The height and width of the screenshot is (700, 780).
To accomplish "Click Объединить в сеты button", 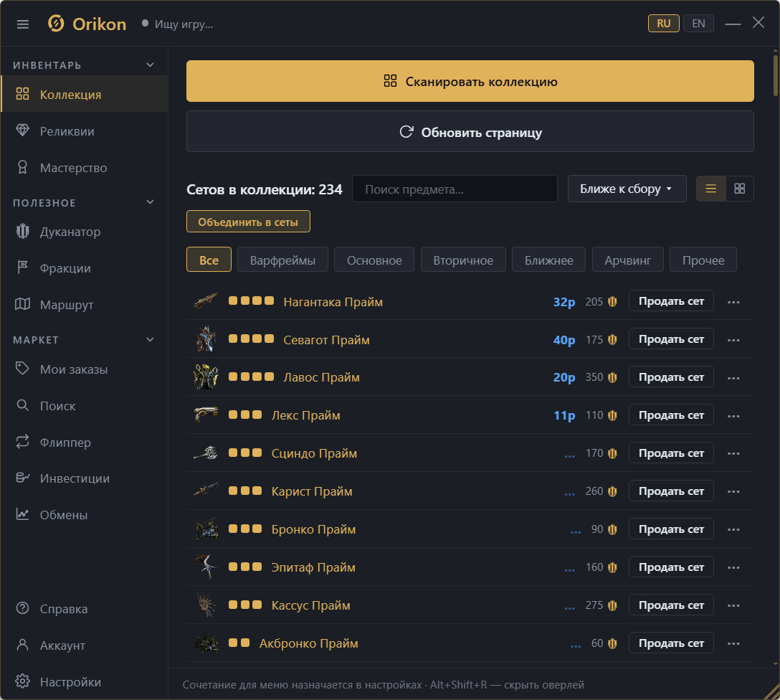I will (248, 222).
